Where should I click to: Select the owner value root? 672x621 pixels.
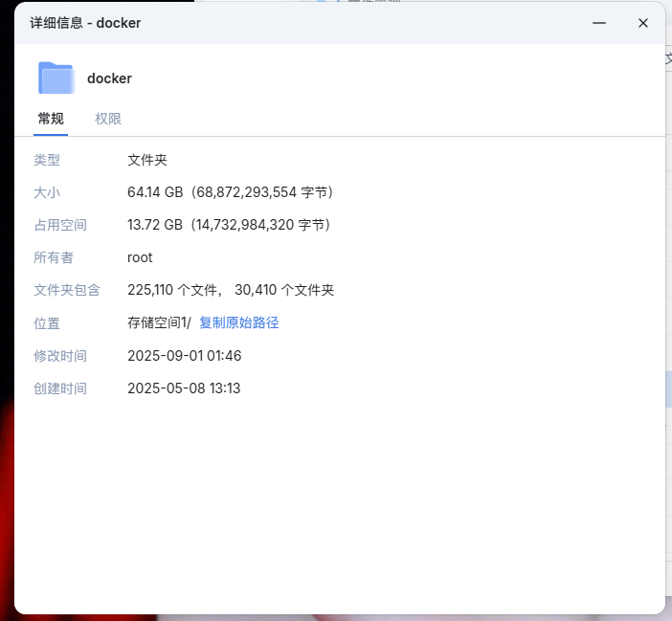click(x=140, y=257)
